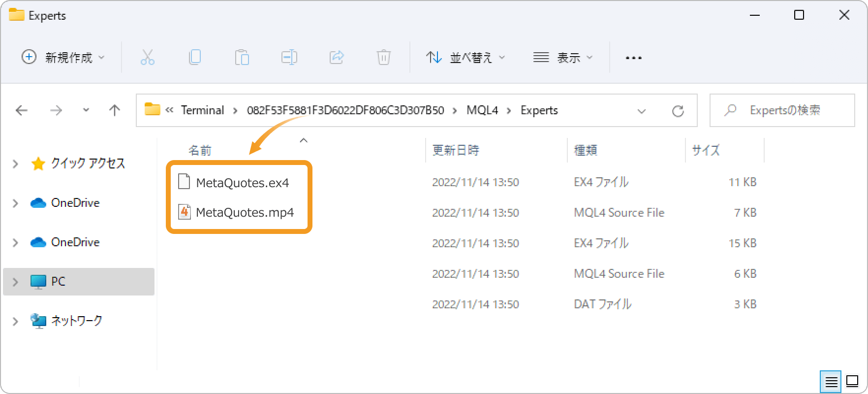The height and width of the screenshot is (394, 868).
Task: Click the 6 KB size cell
Action: [745, 274]
